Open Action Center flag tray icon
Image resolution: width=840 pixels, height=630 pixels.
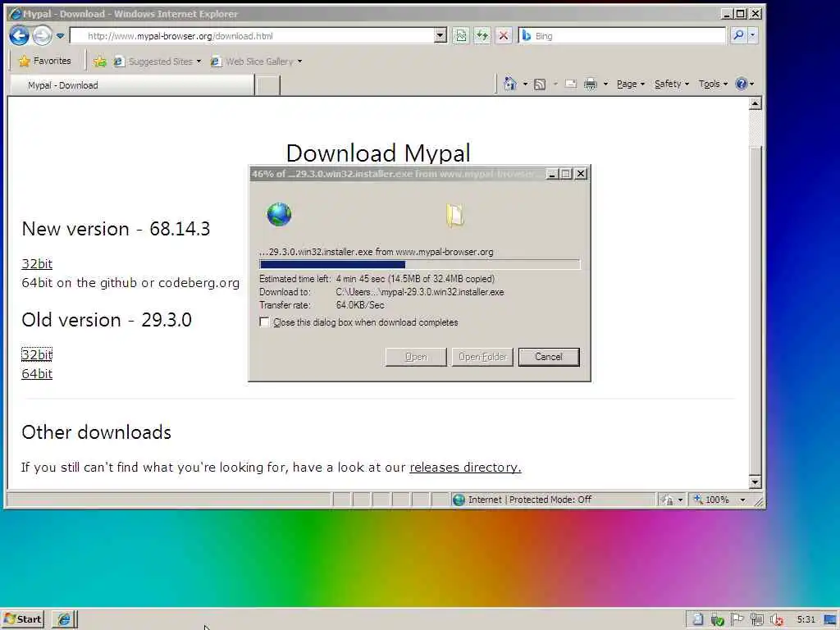[x=737, y=619]
